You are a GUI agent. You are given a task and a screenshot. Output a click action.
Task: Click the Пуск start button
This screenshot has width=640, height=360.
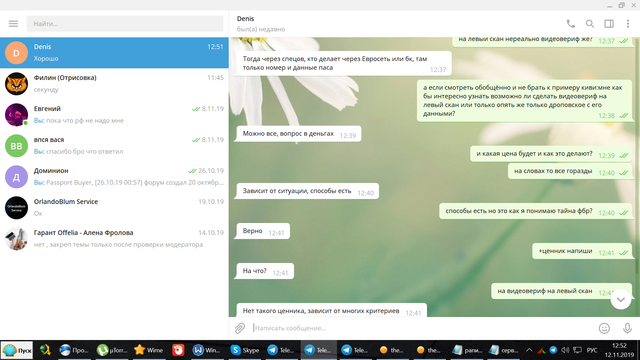coord(17,350)
